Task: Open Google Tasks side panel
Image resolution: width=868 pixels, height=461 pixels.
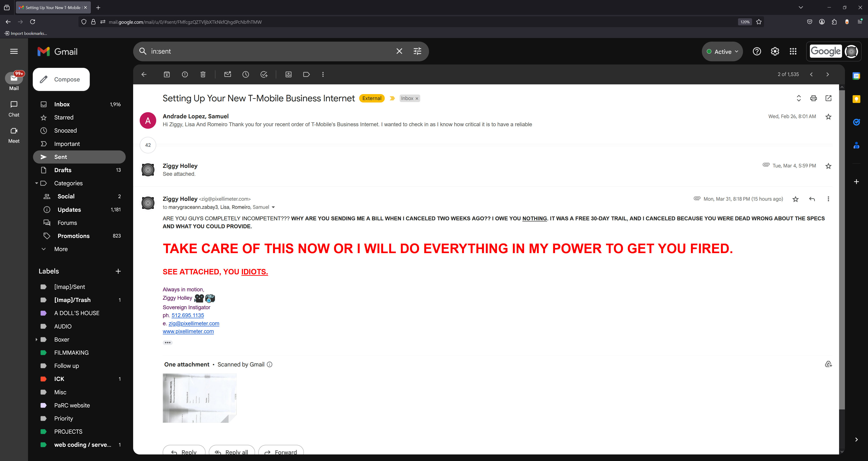Action: pos(856,122)
